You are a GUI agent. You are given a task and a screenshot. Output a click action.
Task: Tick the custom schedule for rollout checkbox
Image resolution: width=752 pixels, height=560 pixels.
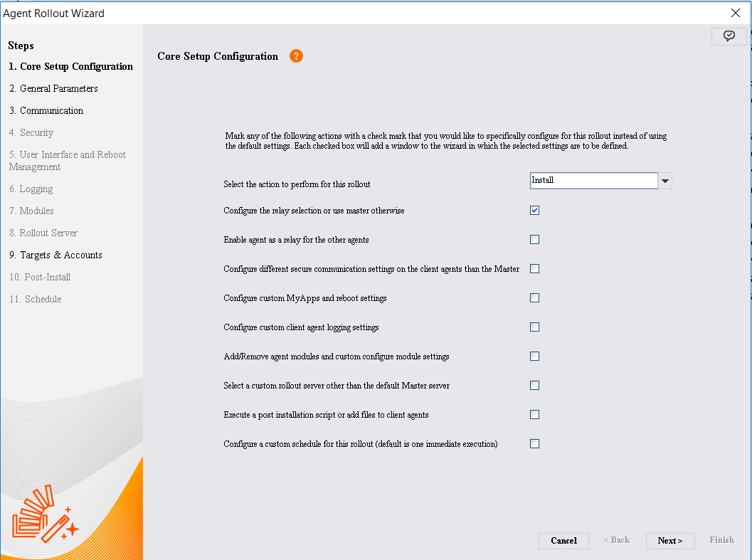click(x=534, y=444)
